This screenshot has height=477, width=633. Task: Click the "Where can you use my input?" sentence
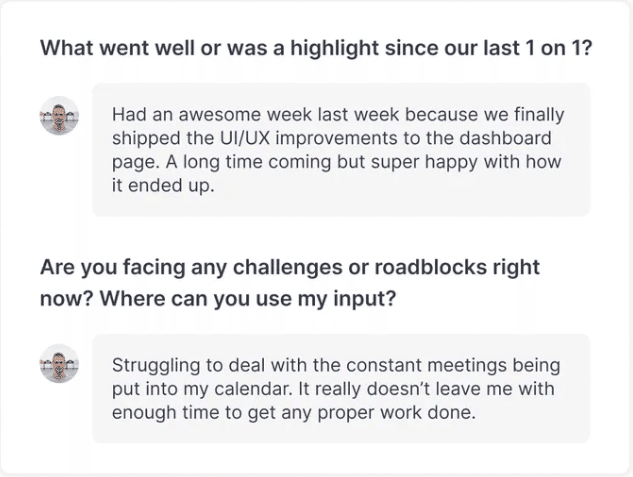[248, 299]
